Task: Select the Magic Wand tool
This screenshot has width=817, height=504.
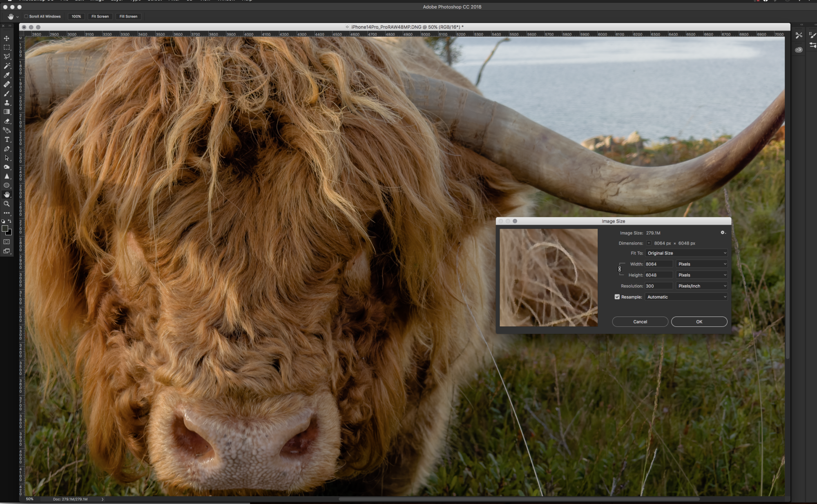Action: [x=7, y=66]
